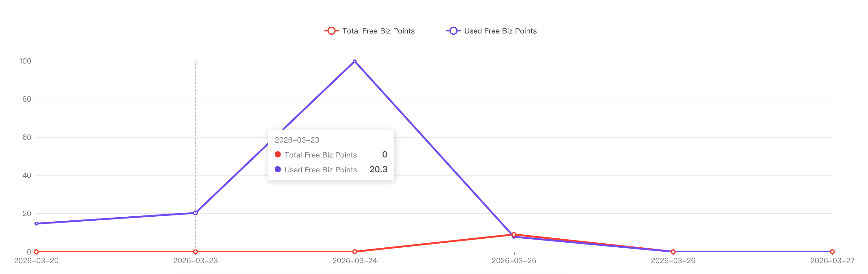The width and height of the screenshot is (868, 274).
Task: Select the purple peak data point at 100
Action: click(354, 61)
